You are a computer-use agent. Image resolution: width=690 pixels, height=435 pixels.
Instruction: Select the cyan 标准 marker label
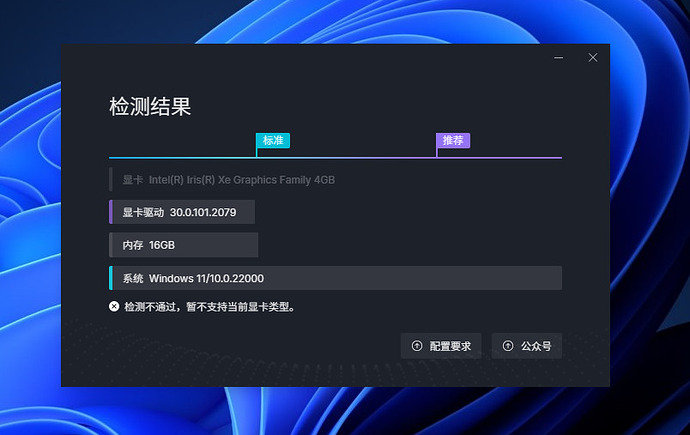273,141
